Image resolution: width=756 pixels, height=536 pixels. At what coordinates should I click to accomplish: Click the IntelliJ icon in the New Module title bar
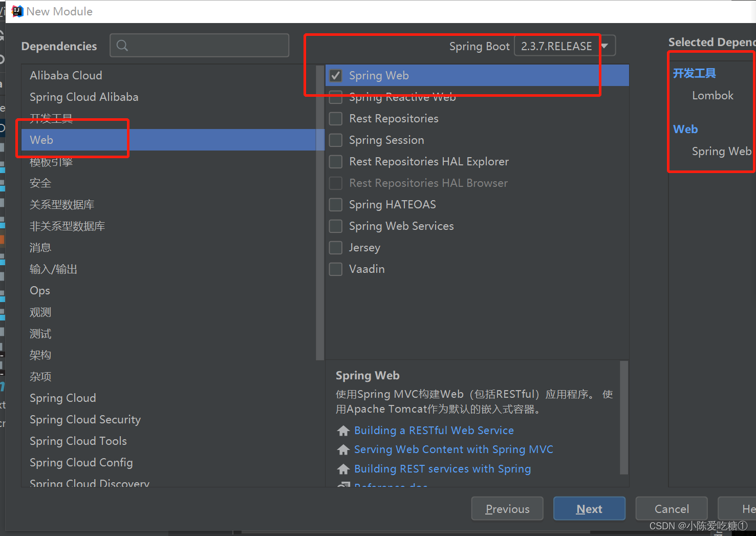coord(17,11)
